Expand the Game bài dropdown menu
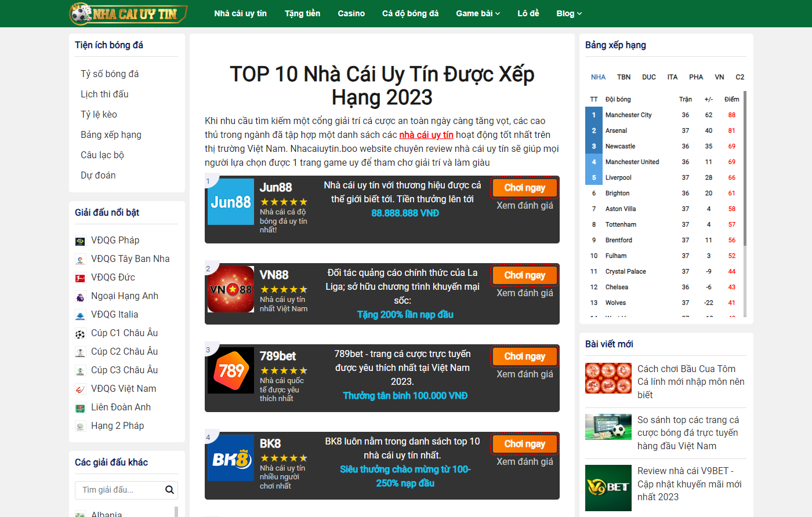 coord(478,13)
